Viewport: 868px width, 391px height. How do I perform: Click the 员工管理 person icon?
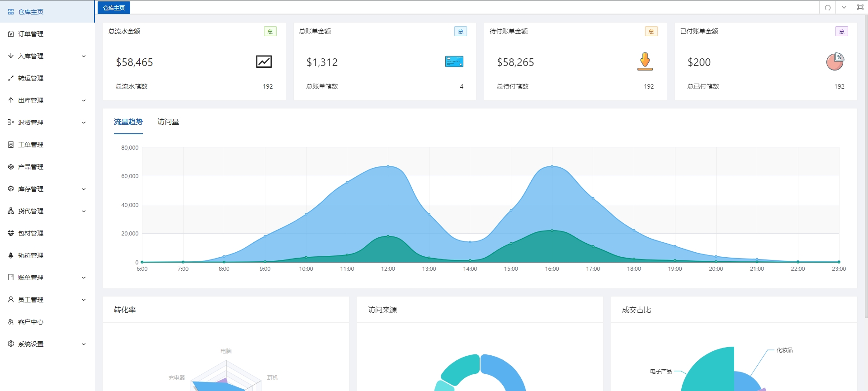click(x=11, y=300)
